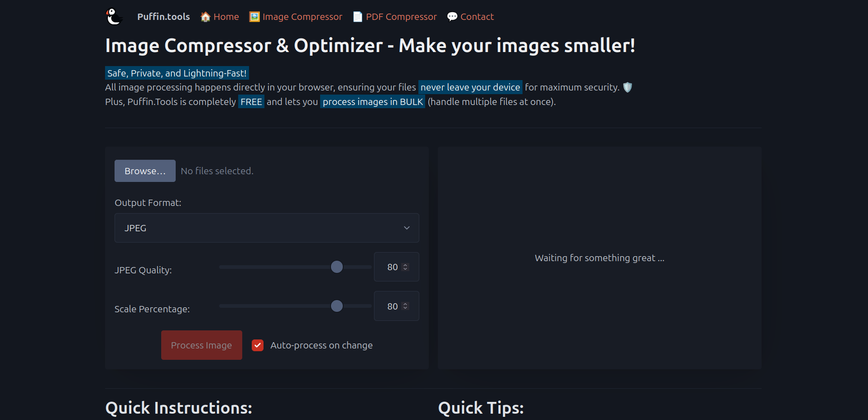Select PDF Compressor from the navigation bar
Image resolution: width=868 pixels, height=420 pixels.
coord(401,16)
